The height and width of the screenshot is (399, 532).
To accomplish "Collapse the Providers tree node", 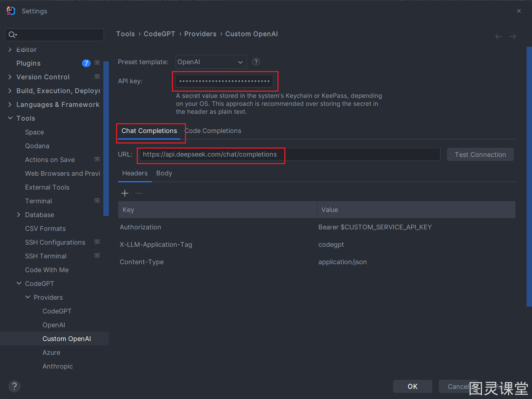I will tap(27, 297).
